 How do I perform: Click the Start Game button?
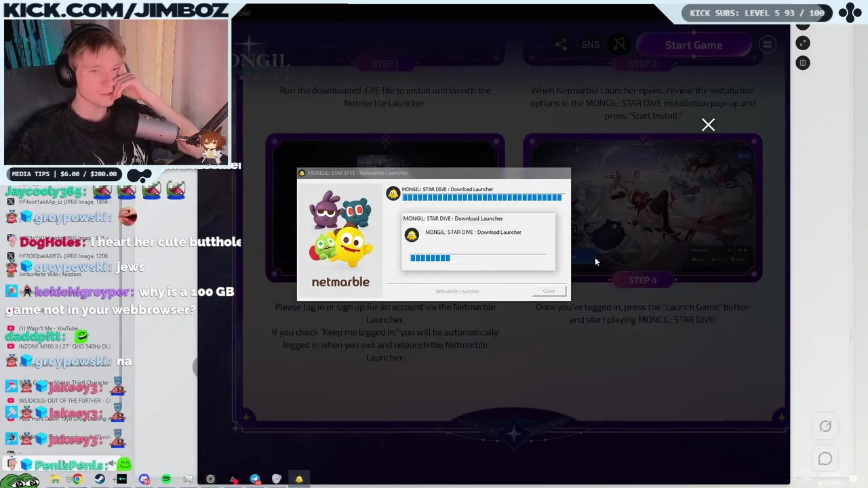tap(693, 45)
